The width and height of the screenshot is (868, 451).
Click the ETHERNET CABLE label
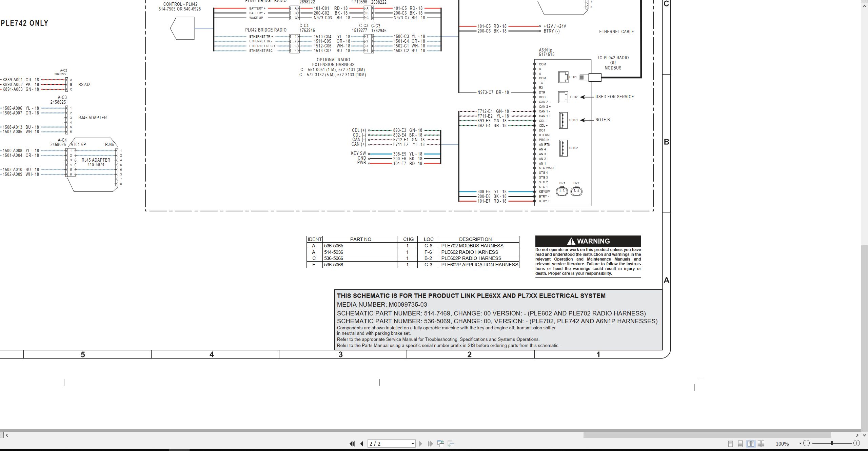pos(616,32)
